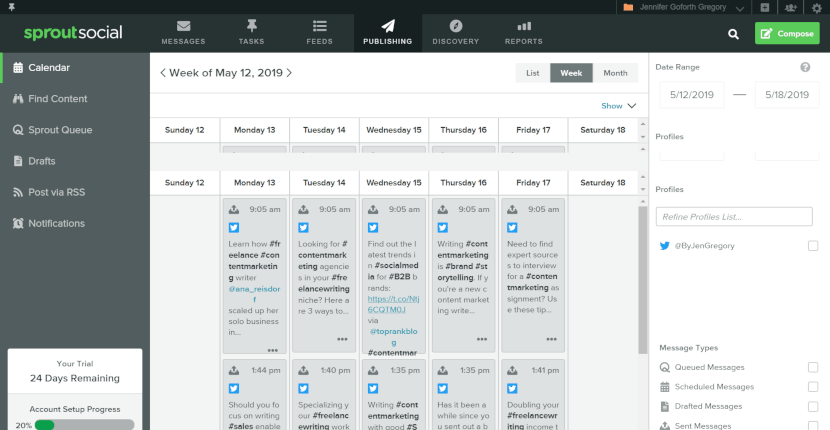This screenshot has height=430, width=830.
Task: Go to next week arrow
Action: pos(289,73)
